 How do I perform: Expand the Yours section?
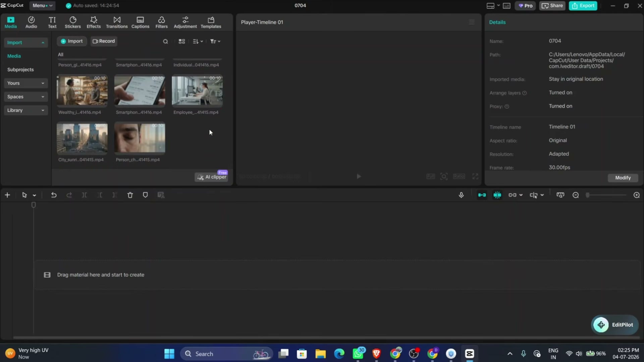coord(26,83)
